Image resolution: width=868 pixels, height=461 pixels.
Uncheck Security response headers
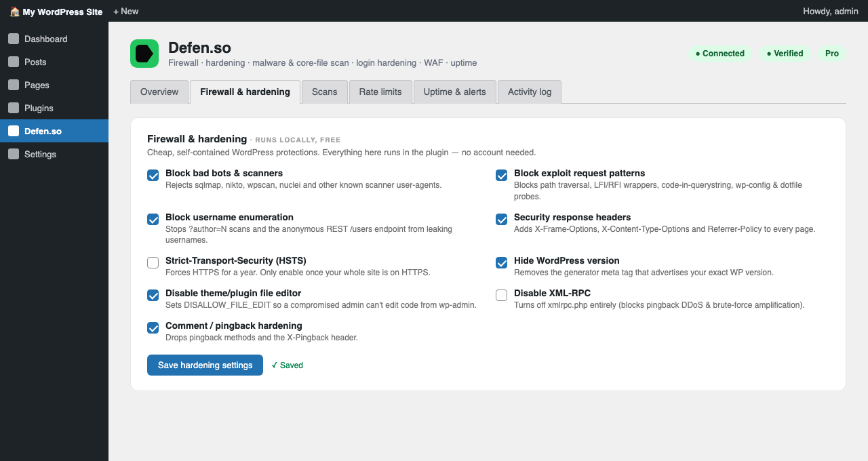point(502,220)
